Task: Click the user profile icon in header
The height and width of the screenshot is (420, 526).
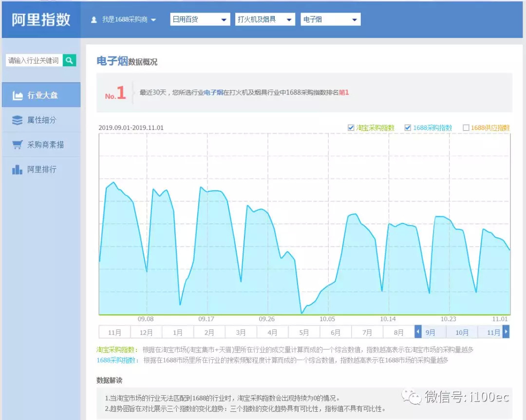Action: coord(94,20)
